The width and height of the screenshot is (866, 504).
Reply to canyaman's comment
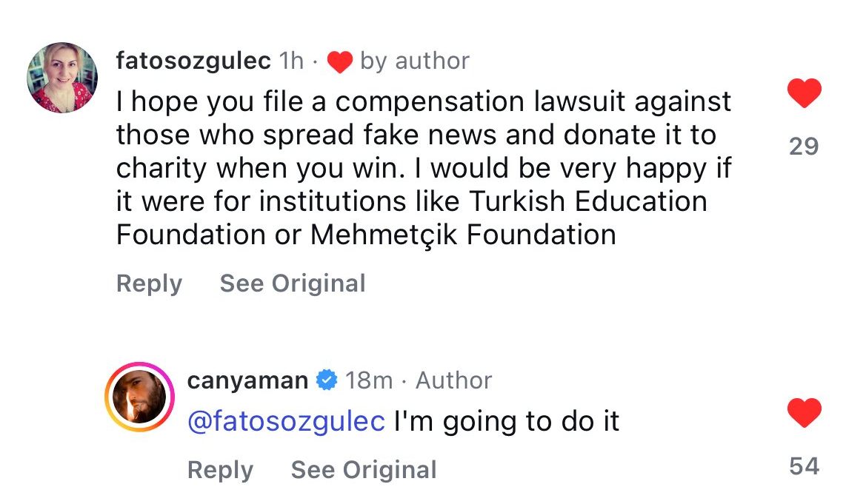[x=220, y=470]
